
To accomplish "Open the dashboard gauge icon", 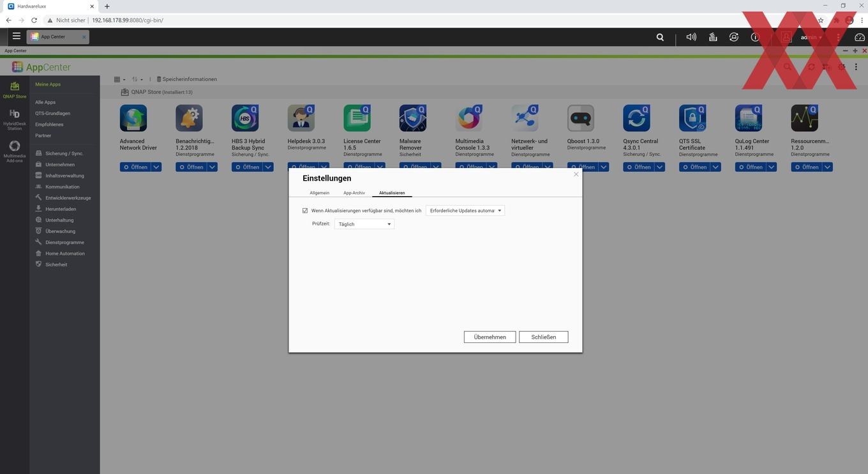I will point(860,37).
